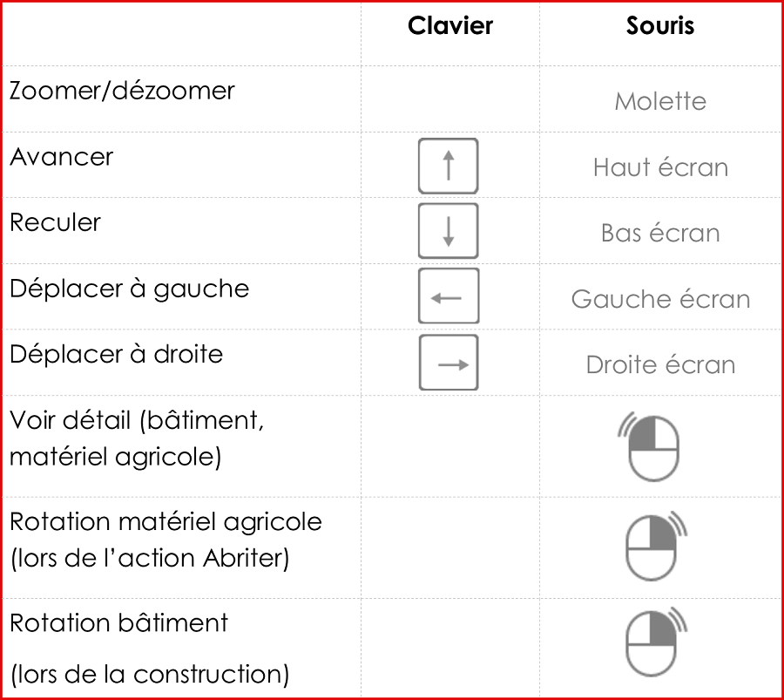
Task: Click the Haut écran label
Action: 660,167
